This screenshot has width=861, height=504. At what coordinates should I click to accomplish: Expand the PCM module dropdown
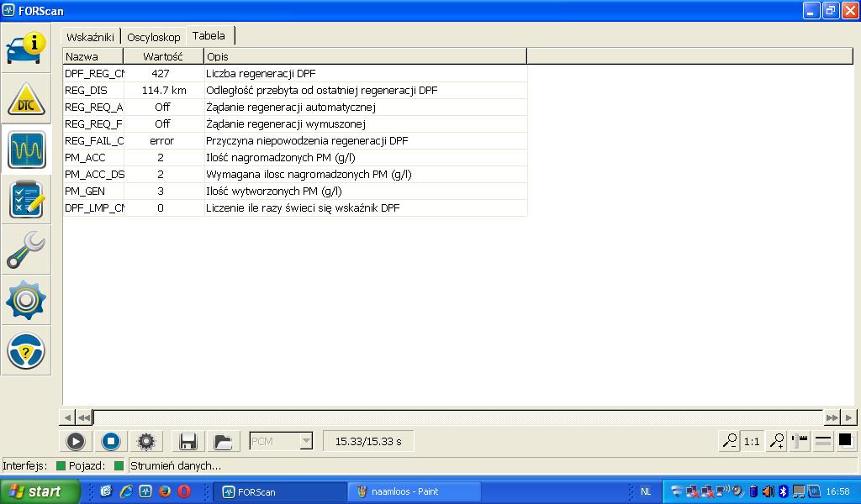306,441
